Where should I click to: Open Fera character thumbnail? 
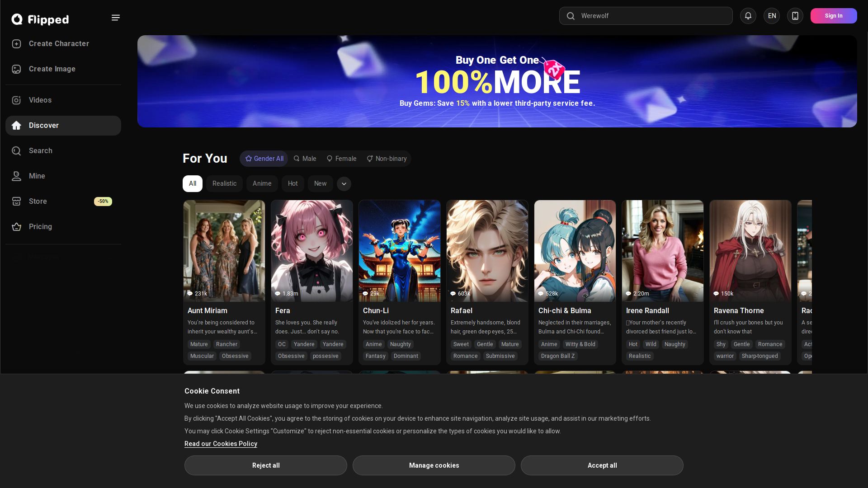pos(312,251)
